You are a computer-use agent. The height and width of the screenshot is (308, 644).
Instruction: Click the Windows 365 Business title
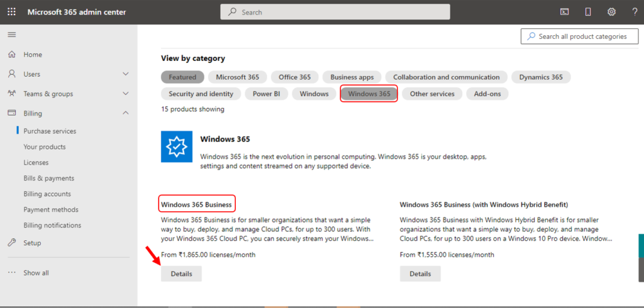196,204
